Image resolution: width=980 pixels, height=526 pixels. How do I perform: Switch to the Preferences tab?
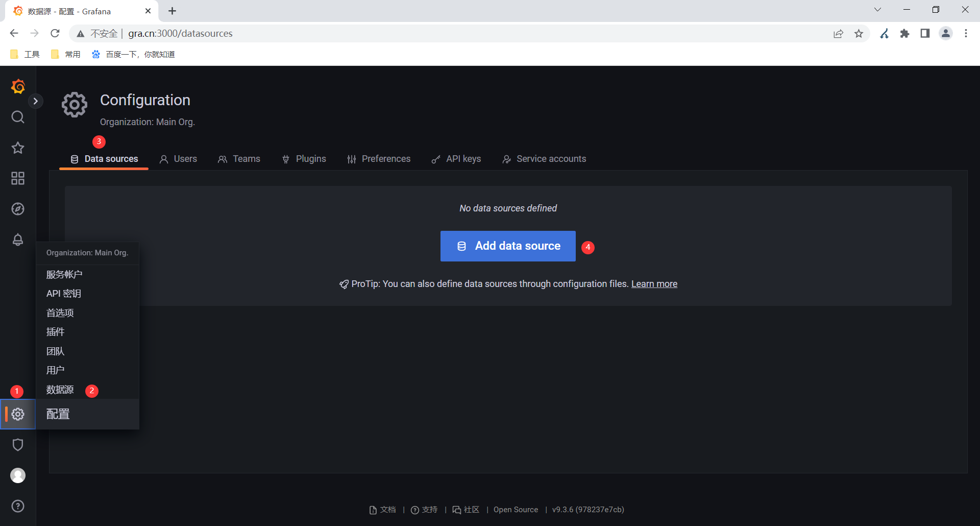379,159
